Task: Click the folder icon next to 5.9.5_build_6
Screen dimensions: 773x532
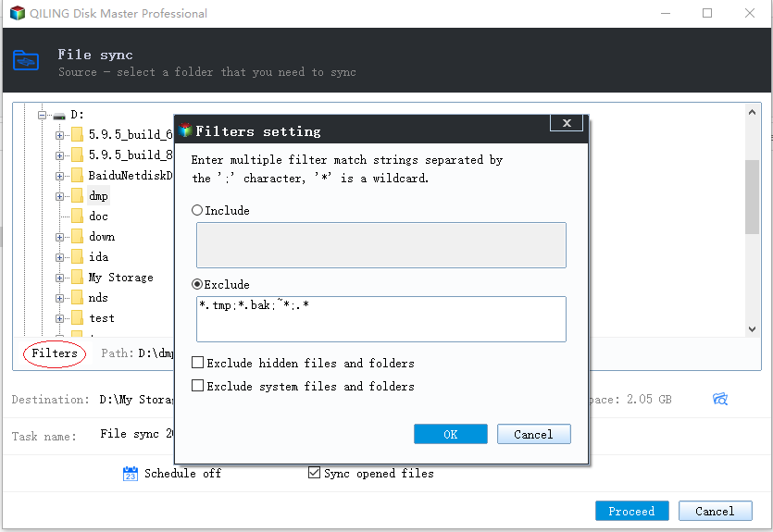Action: pyautogui.click(x=77, y=134)
